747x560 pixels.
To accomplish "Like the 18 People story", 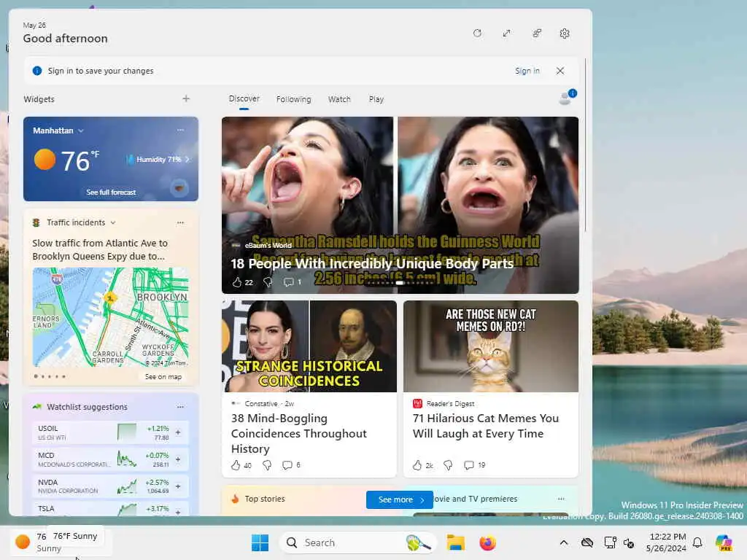I will pyautogui.click(x=237, y=282).
